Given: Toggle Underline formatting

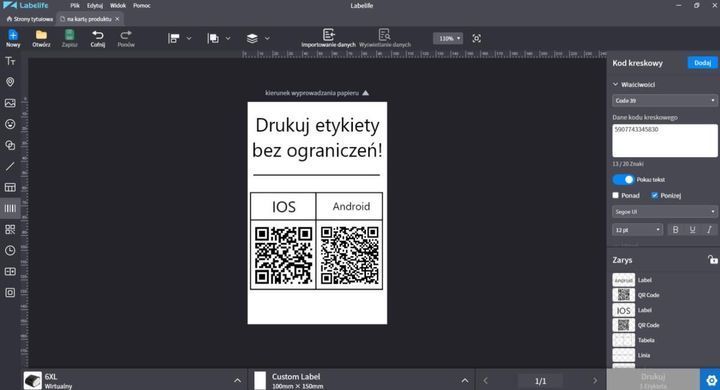Looking at the screenshot, I should (692, 230).
